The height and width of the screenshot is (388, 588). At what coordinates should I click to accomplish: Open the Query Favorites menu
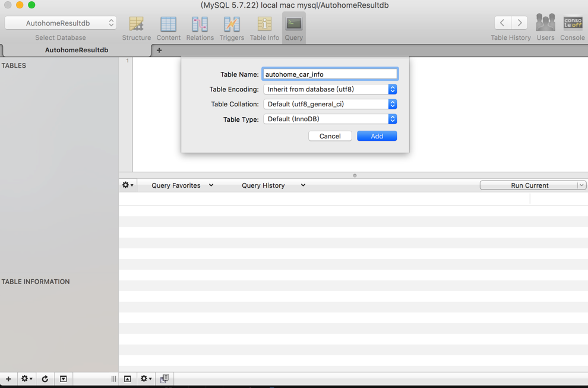[182, 185]
